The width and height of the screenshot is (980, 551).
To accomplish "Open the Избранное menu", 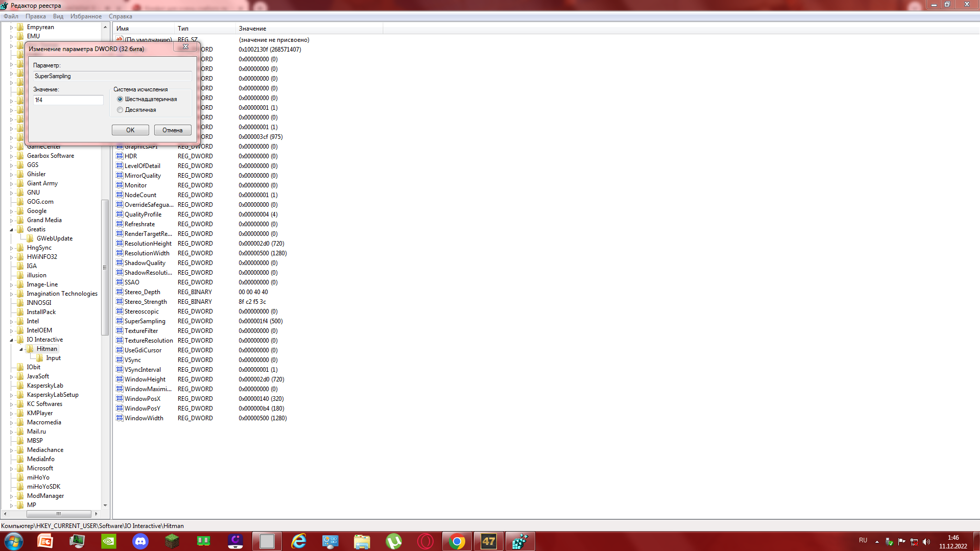I will [x=86, y=16].
